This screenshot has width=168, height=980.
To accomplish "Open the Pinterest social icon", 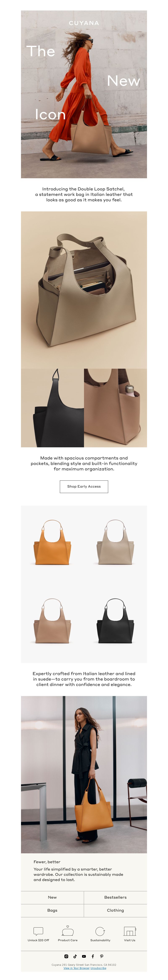I will click(102, 956).
